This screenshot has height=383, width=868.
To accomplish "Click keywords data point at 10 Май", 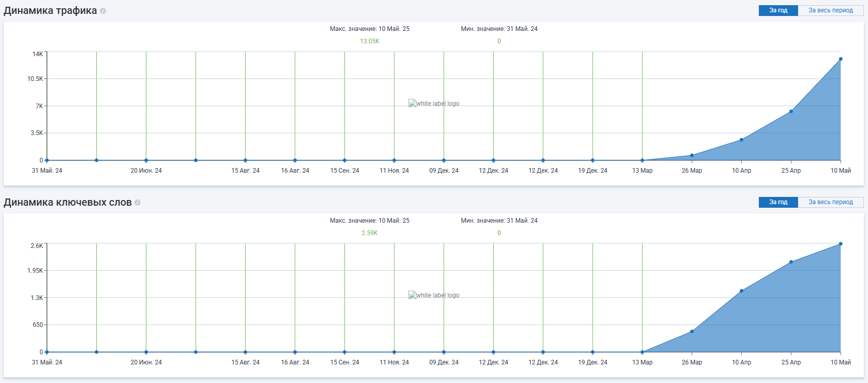I will tap(841, 244).
